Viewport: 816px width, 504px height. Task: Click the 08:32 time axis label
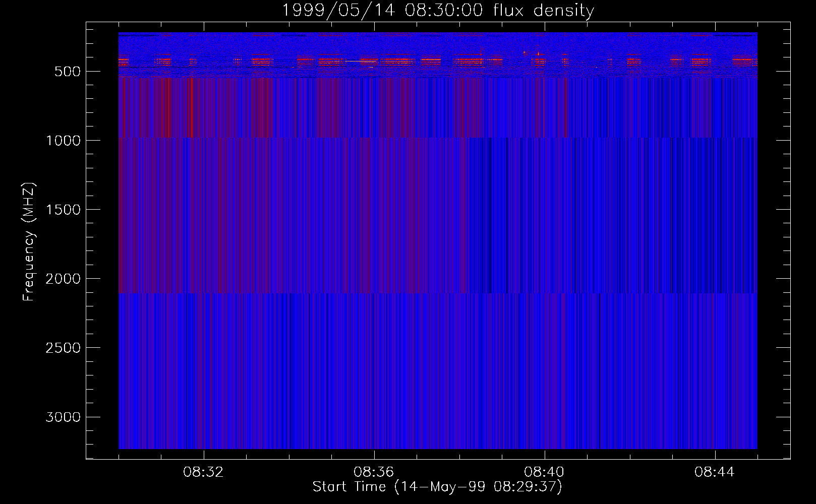203,472
